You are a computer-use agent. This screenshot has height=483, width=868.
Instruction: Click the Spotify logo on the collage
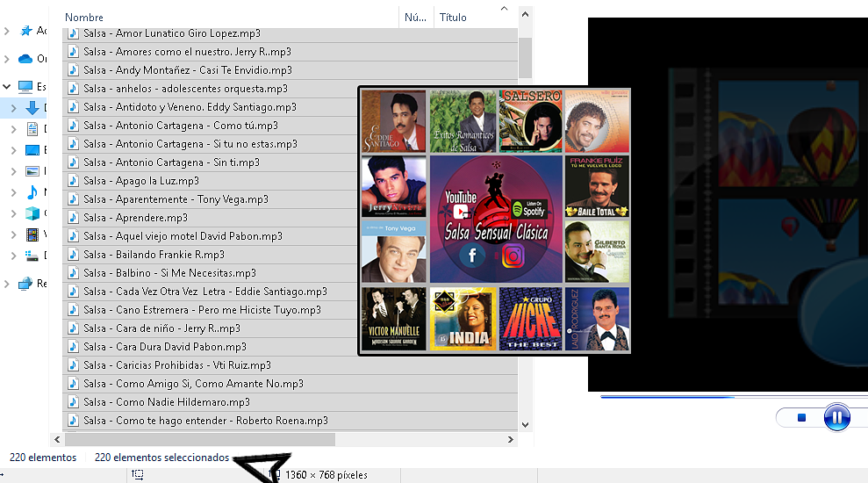click(529, 209)
